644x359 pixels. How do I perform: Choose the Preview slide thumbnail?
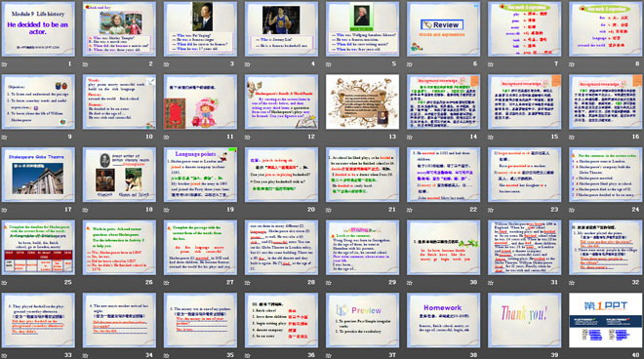pos(362,320)
